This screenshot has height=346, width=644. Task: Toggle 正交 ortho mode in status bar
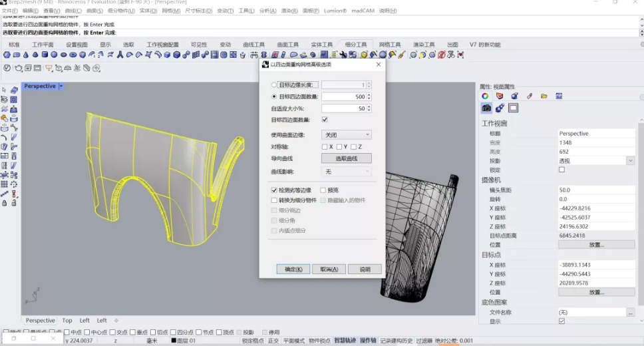(x=273, y=341)
